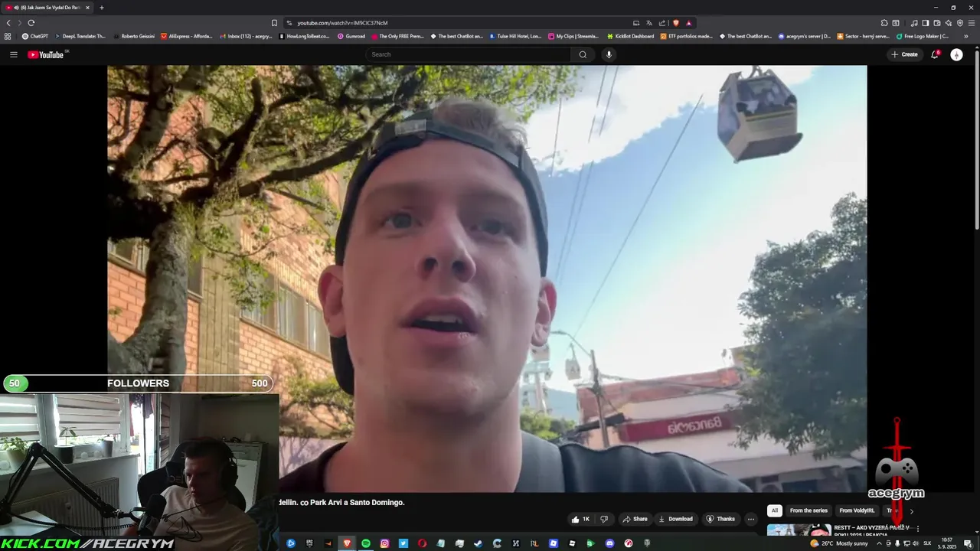Open YouTube notifications bell
The width and height of the screenshot is (980, 551).
tap(935, 54)
